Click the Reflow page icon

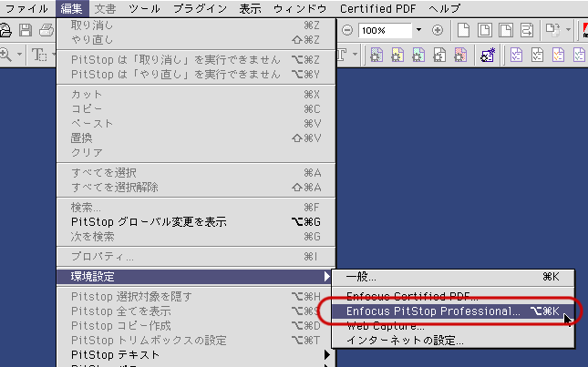(x=527, y=30)
